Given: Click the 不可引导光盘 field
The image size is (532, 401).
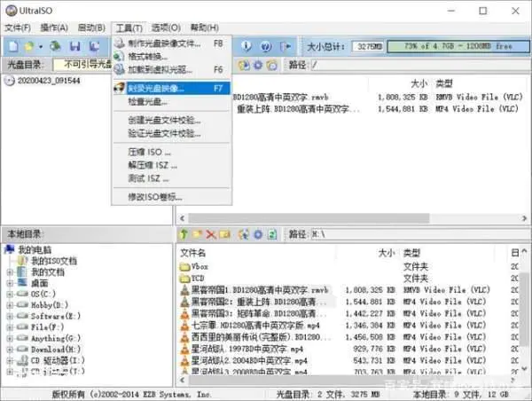Looking at the screenshot, I should (x=82, y=64).
